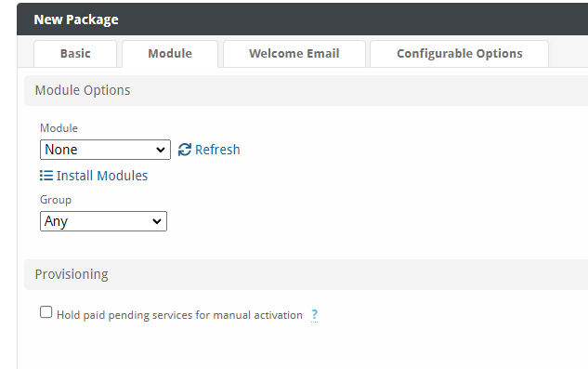Enable hold paid pending services checkbox
588x369 pixels.
click(46, 312)
